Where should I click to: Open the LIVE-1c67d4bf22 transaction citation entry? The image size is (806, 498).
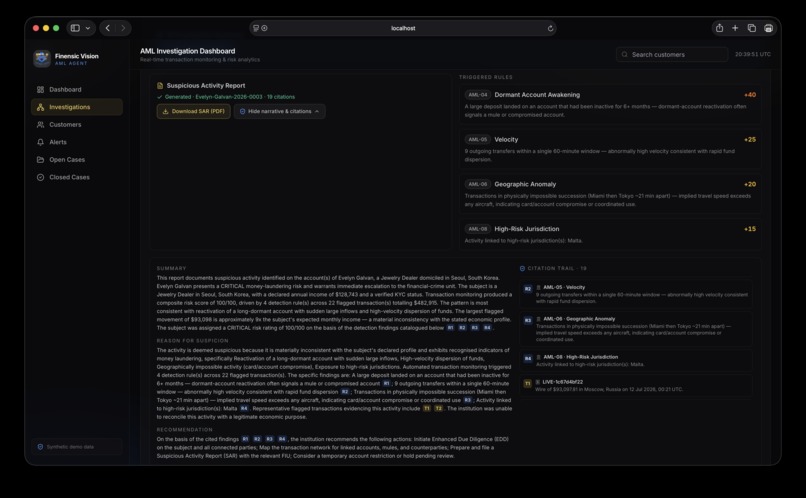(636, 385)
